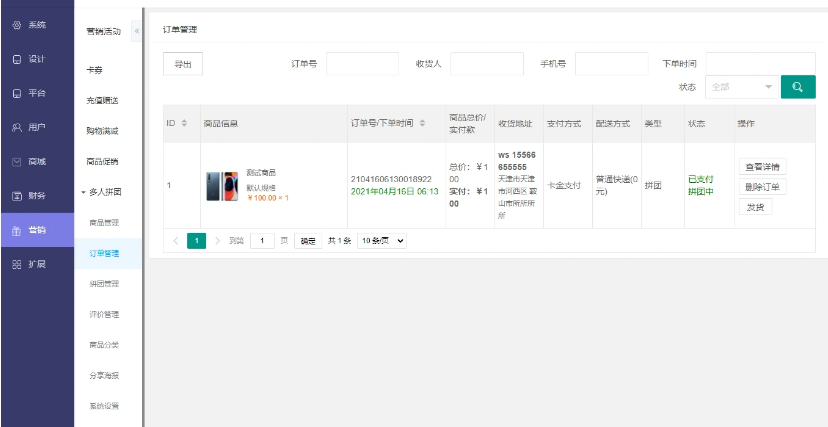Open the 10条/页 page size dropdown
The height and width of the screenshot is (427, 828).
pos(382,241)
